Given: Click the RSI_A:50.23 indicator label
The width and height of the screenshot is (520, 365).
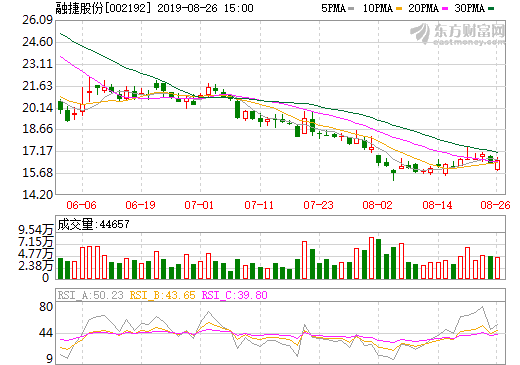Looking at the screenshot, I should (91, 295).
